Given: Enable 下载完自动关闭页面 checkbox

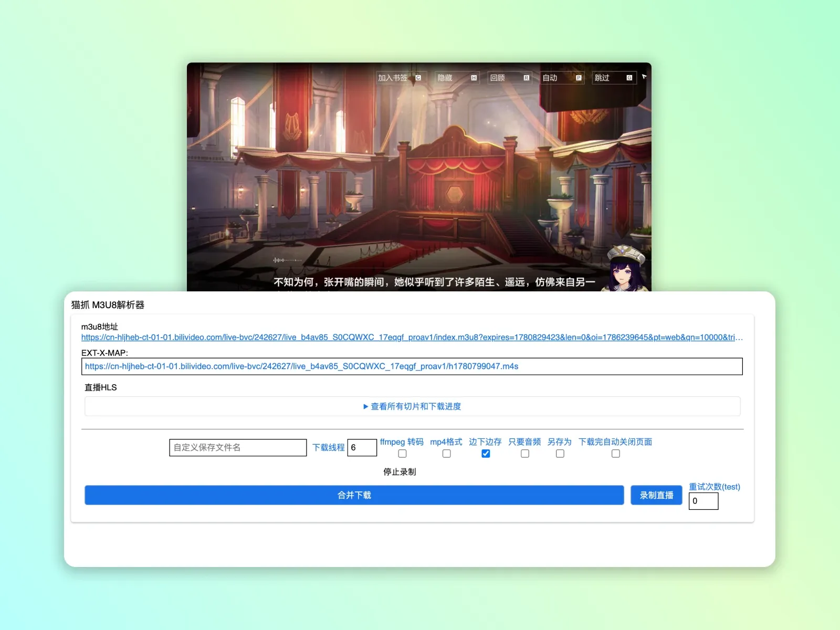Looking at the screenshot, I should pyautogui.click(x=616, y=454).
